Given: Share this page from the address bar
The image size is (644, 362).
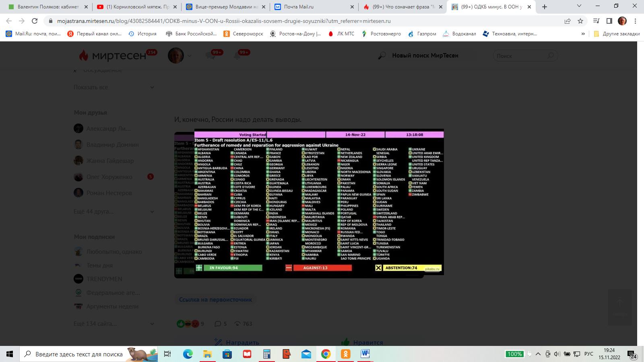Looking at the screenshot, I should pos(568,21).
